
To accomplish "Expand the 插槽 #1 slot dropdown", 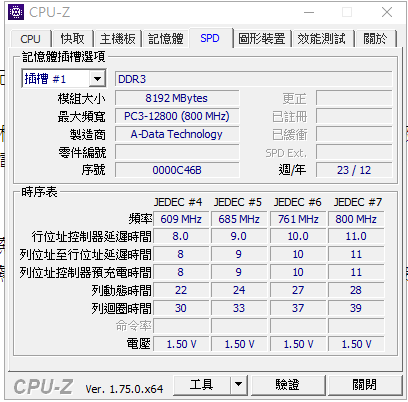I will (x=97, y=79).
